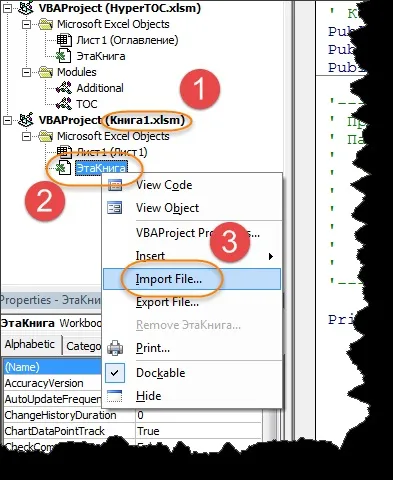The image size is (393, 480).
Task: Click Hide in the context menu
Action: coord(192,396)
